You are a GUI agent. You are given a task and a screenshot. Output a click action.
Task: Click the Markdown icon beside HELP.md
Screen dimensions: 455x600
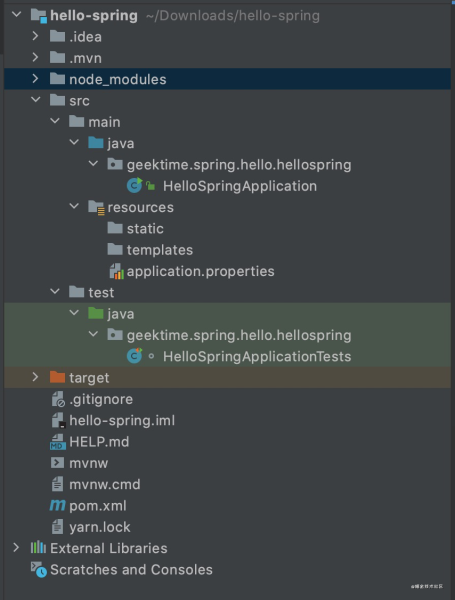pos(58,442)
